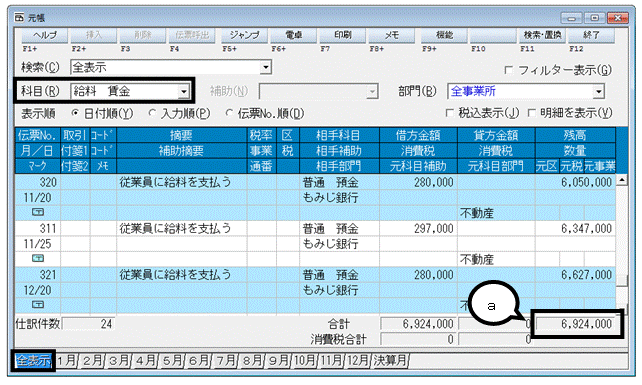Screen dimensions: 642x385
Task: Click the 印刷 print button
Action: click(x=342, y=36)
